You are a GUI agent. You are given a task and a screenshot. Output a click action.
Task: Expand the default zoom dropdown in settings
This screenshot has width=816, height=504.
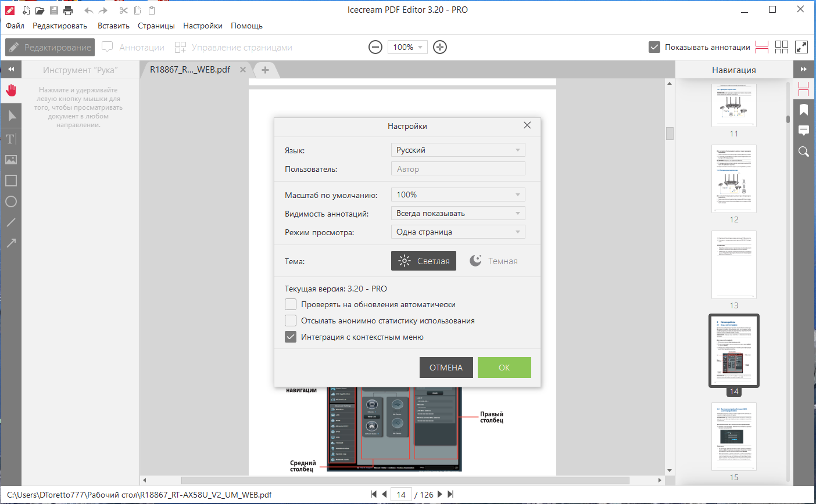(458, 195)
